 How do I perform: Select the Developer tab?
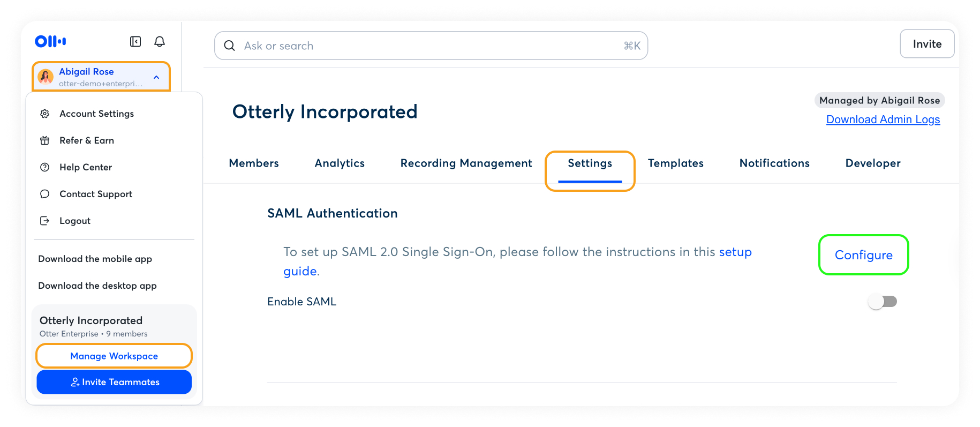[x=872, y=163]
